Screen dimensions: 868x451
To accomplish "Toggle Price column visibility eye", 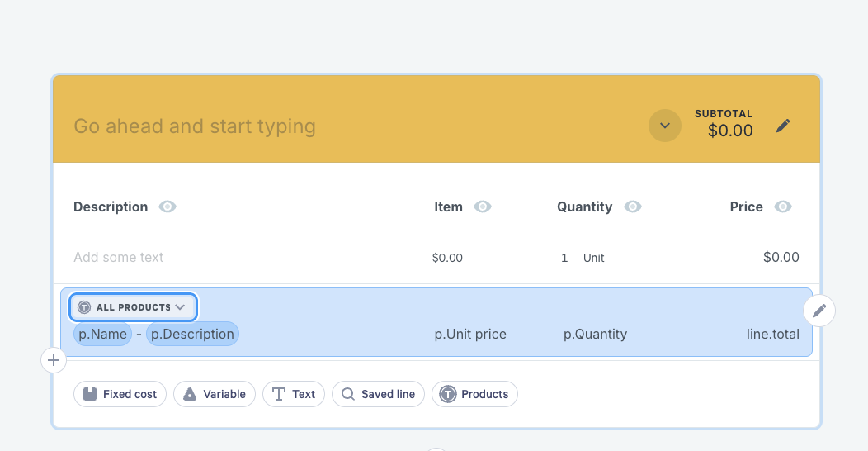I will (x=783, y=207).
